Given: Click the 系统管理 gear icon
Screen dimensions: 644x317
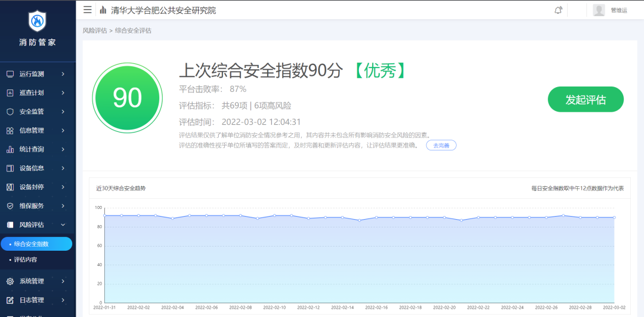Looking at the screenshot, I should (x=10, y=281).
